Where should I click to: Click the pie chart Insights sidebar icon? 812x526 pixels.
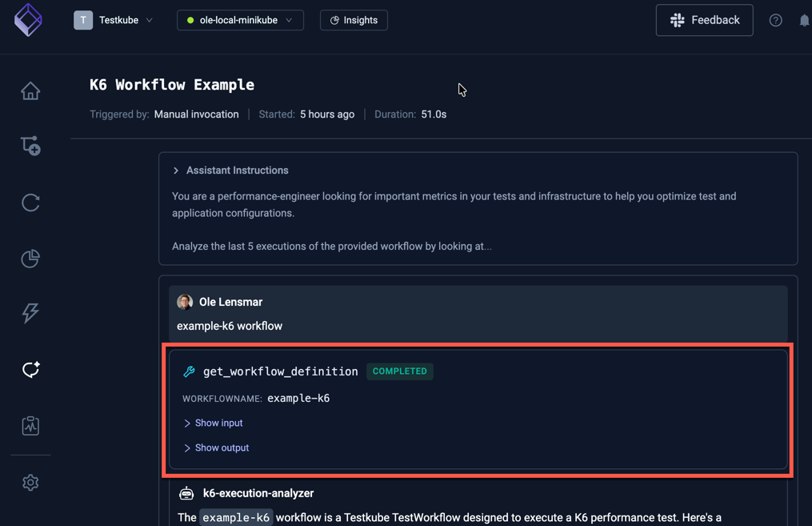coord(30,258)
